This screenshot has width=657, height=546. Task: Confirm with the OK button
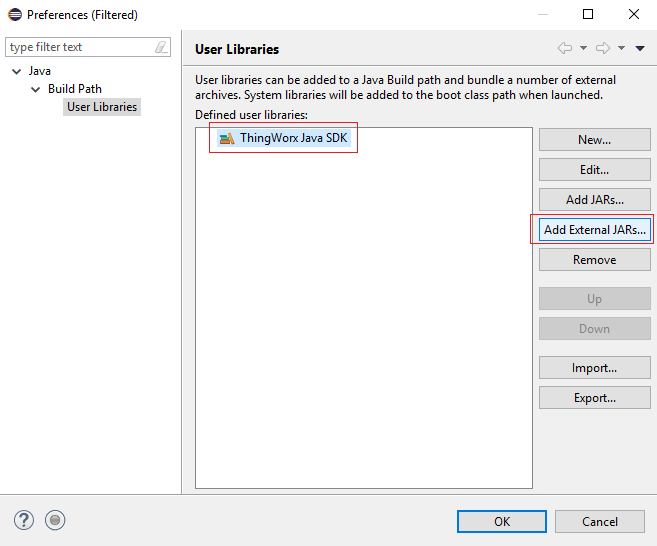point(502,522)
